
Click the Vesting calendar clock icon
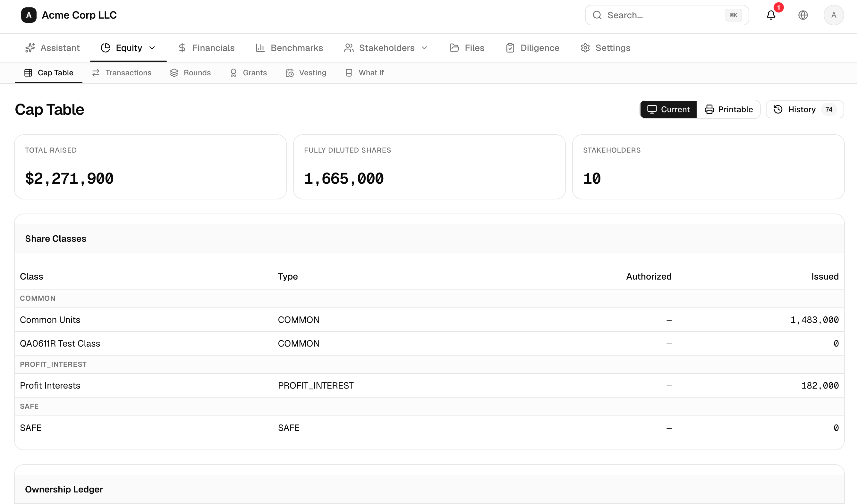click(290, 73)
